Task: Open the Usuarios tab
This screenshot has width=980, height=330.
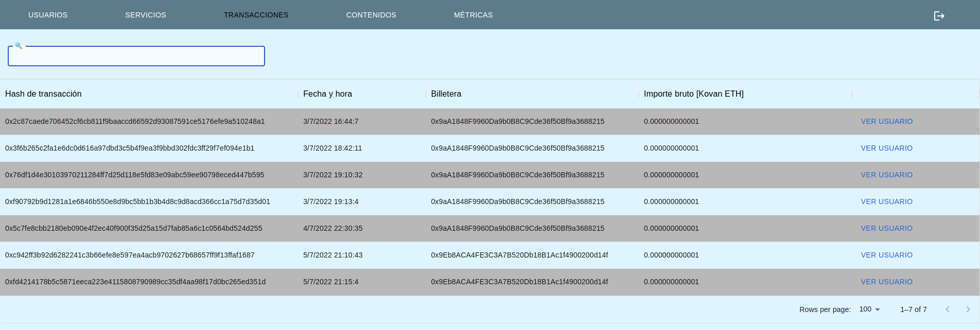Action: coord(48,15)
